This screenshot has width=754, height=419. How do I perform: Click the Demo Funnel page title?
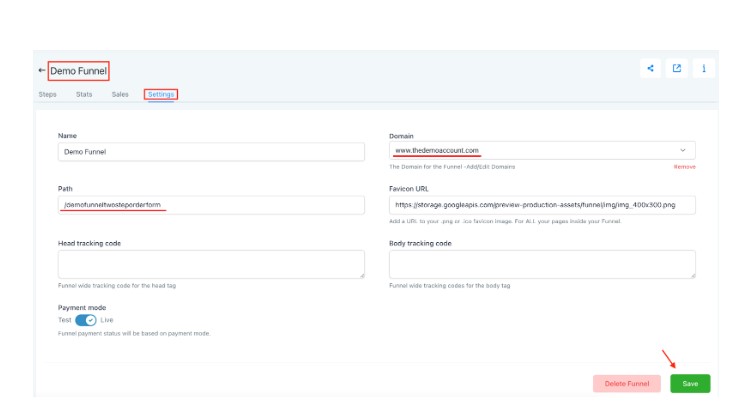coord(78,71)
